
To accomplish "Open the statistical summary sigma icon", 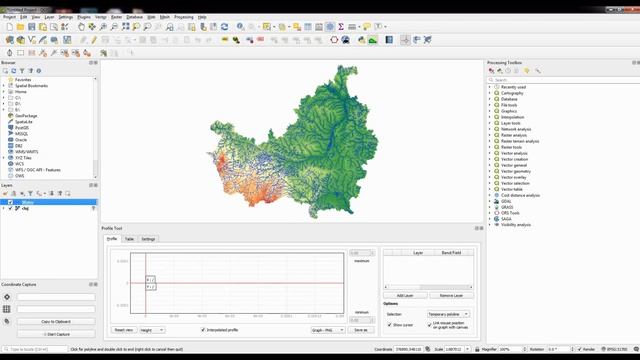I will tap(341, 27).
